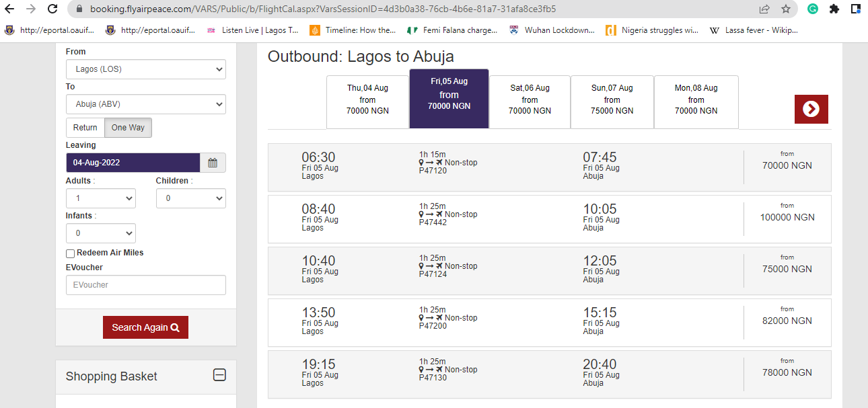Collapse the Shopping Basket minus icon
868x408 pixels.
pyautogui.click(x=219, y=375)
